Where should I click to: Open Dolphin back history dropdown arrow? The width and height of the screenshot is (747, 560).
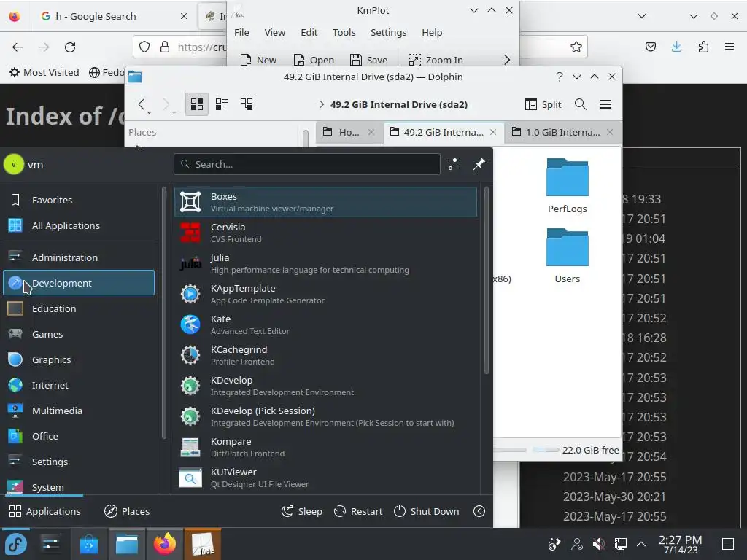click(150, 112)
